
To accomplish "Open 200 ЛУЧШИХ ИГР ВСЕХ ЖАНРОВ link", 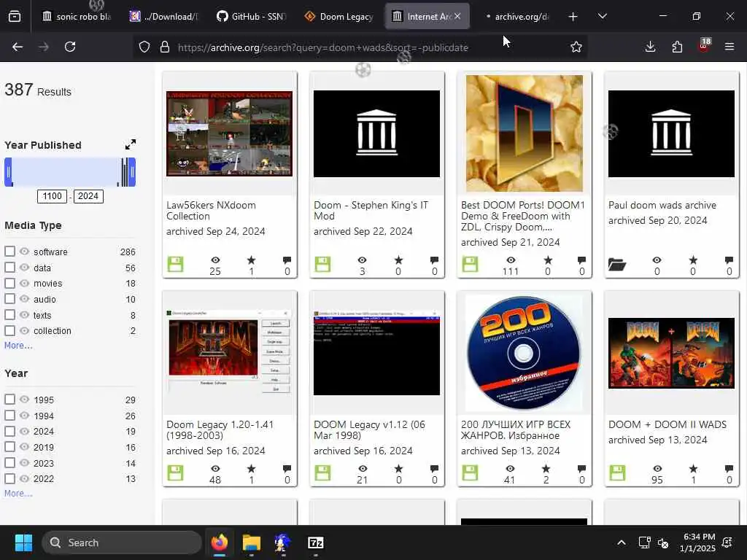I will click(516, 430).
